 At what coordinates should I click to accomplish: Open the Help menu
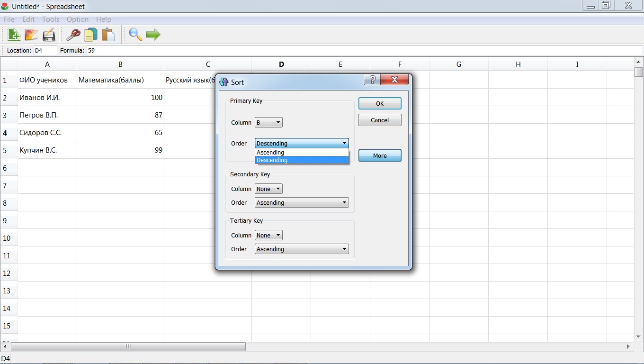pyautogui.click(x=104, y=19)
